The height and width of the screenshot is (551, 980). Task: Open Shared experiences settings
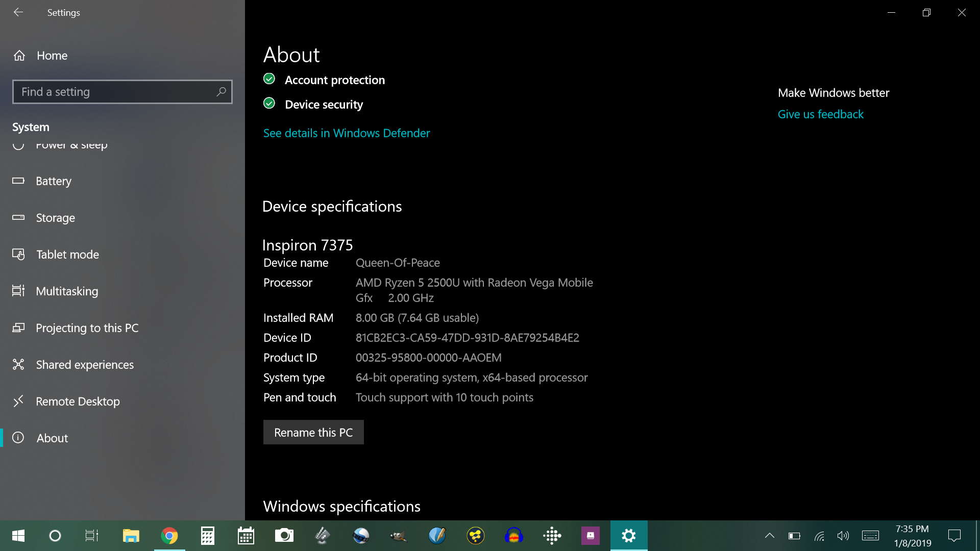pyautogui.click(x=85, y=365)
